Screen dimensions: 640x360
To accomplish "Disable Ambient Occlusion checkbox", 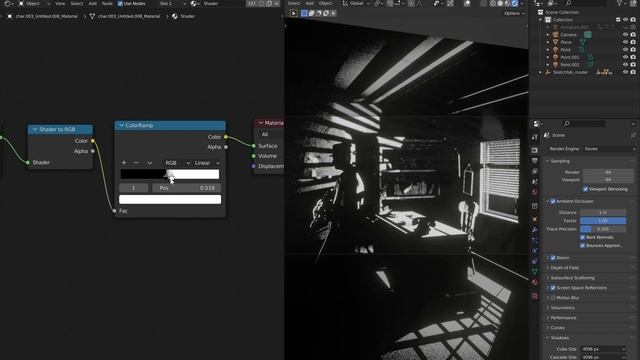I will [553, 201].
